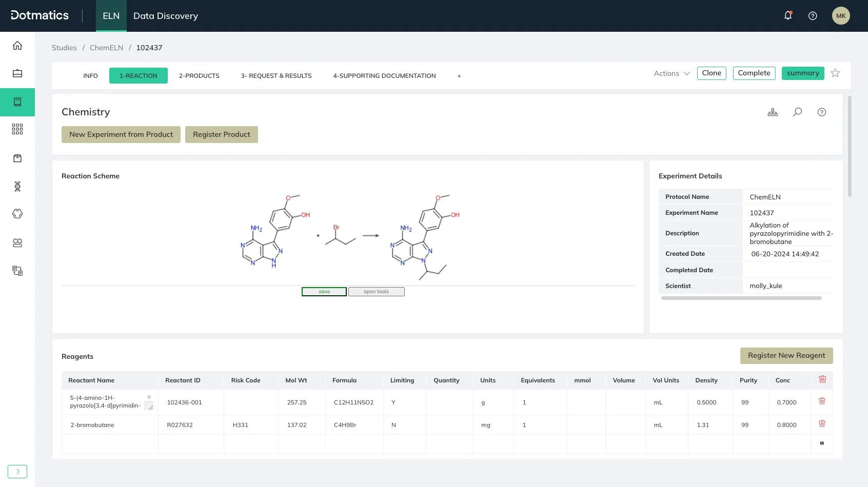Open the Actions dropdown
868x487 pixels.
click(x=672, y=73)
